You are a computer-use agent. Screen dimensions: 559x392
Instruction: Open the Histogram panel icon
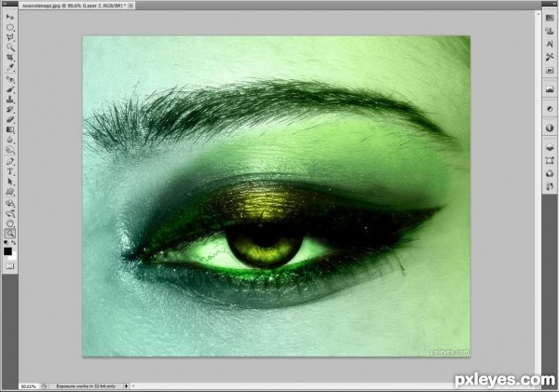click(x=550, y=89)
